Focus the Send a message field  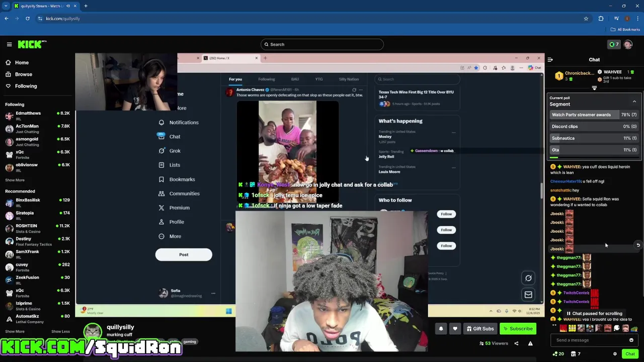[591, 340]
